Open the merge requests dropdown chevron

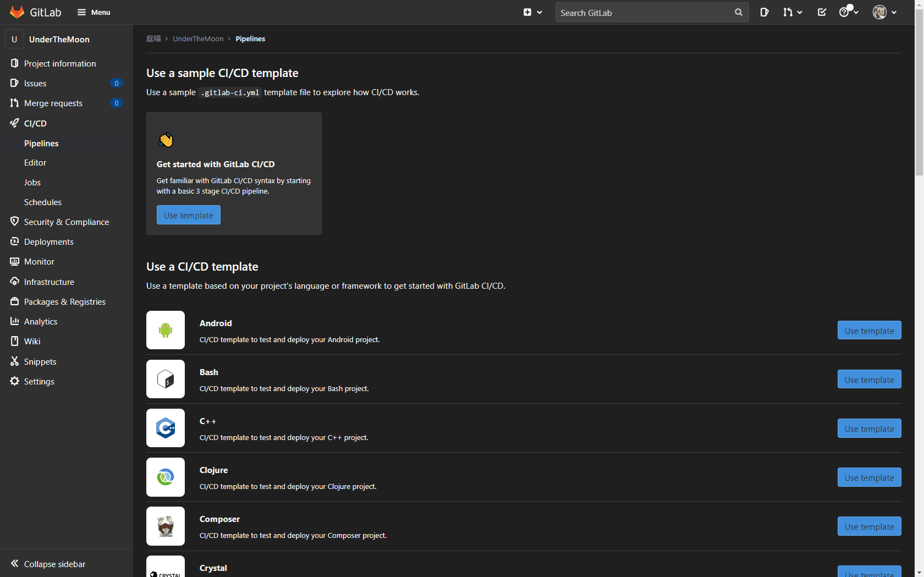[799, 12]
